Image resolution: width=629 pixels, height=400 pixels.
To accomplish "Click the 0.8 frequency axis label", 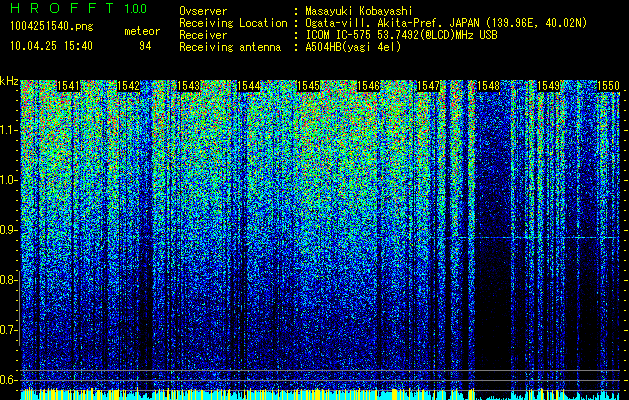I will 8,280.
